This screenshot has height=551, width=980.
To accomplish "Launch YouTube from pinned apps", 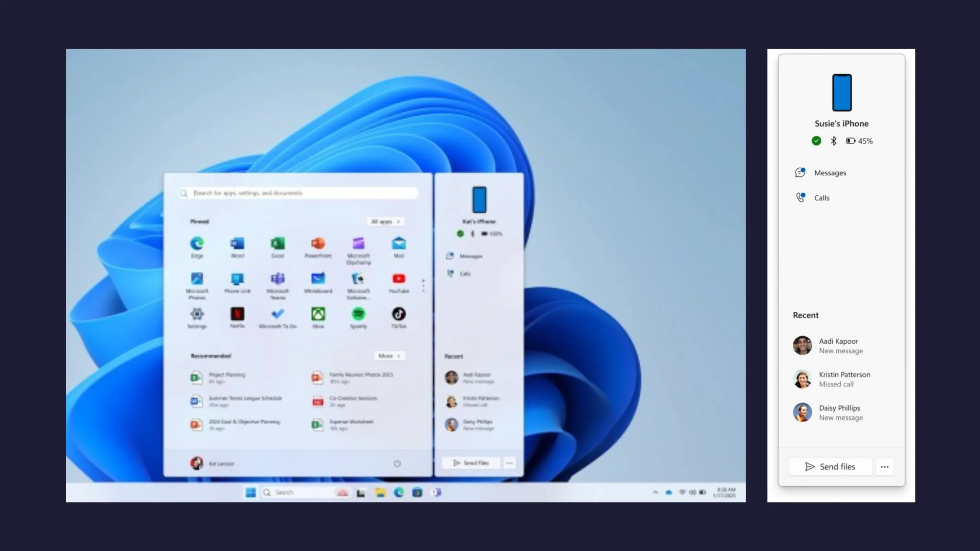I will [x=399, y=283].
